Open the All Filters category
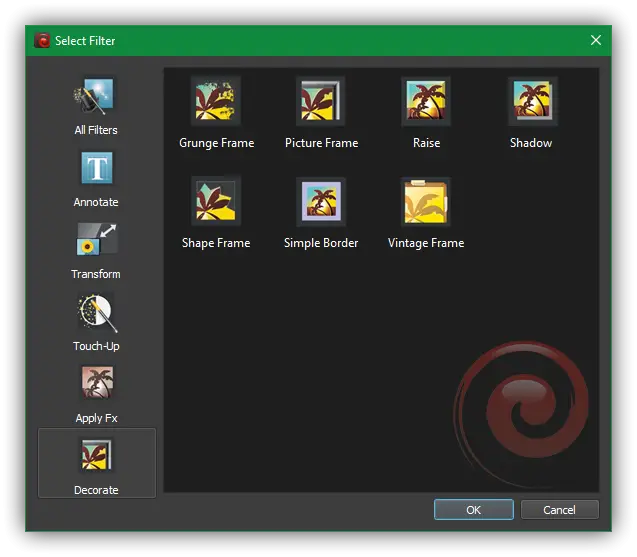 point(96,98)
